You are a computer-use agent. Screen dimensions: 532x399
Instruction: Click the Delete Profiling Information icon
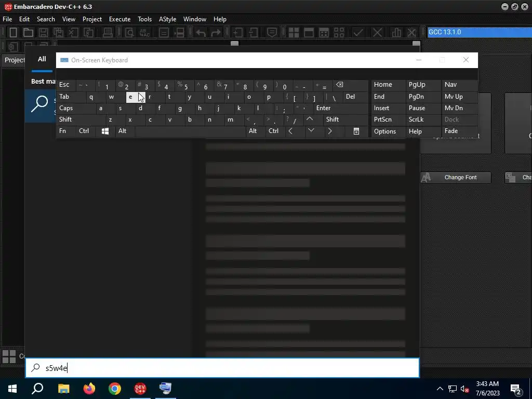click(x=411, y=33)
